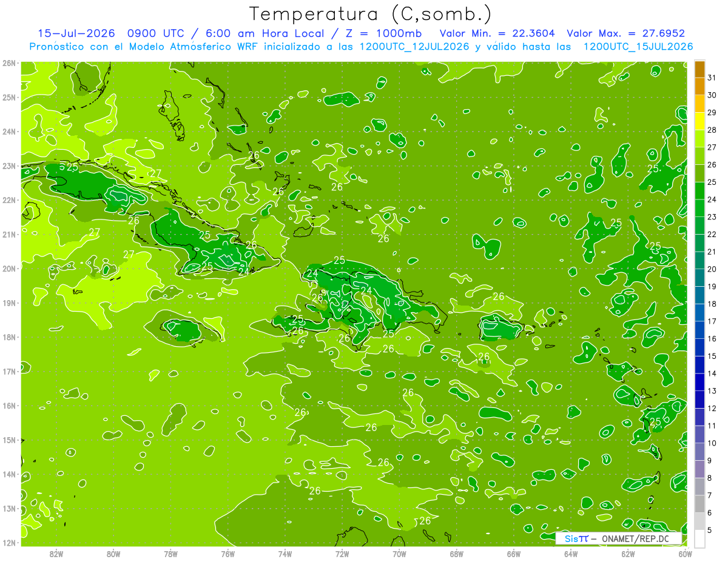The height and width of the screenshot is (562, 728).
Task: Click color bar segment between 27 and 28
Action: (x=699, y=139)
